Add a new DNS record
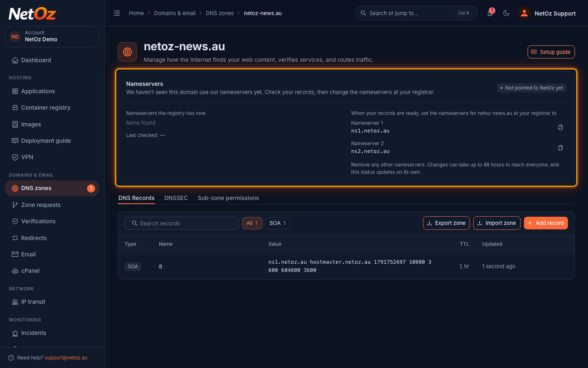This screenshot has width=588, height=368. [546, 223]
